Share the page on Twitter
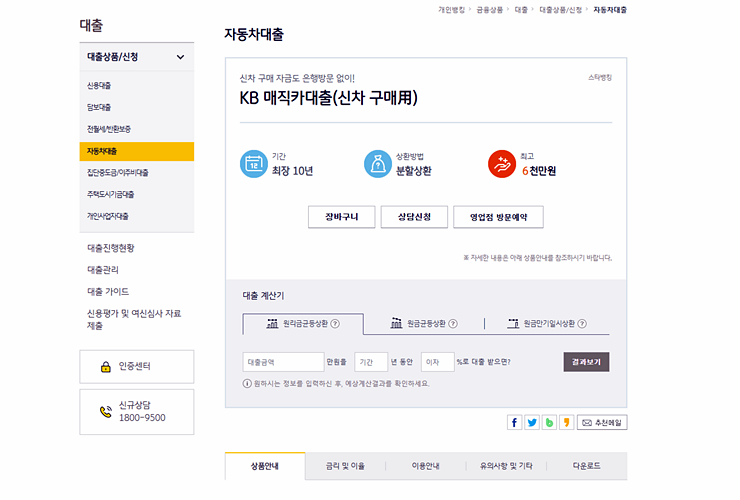This screenshot has width=740, height=500. pos(532,422)
